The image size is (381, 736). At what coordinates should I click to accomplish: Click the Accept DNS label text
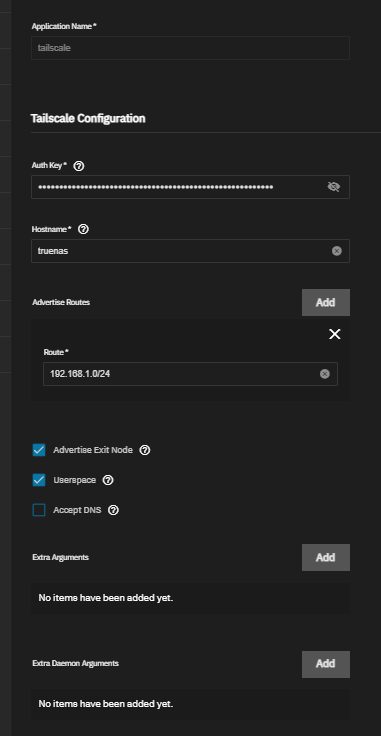coord(77,510)
